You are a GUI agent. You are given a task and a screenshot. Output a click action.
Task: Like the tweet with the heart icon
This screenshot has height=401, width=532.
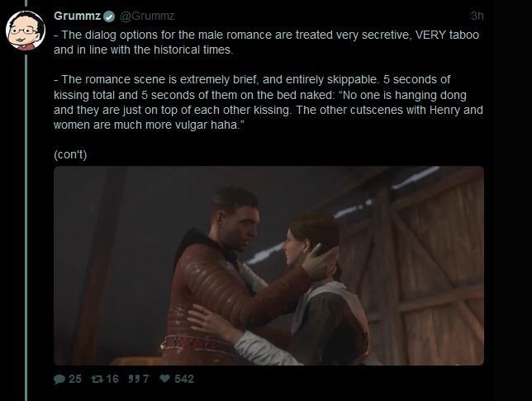coord(164,379)
